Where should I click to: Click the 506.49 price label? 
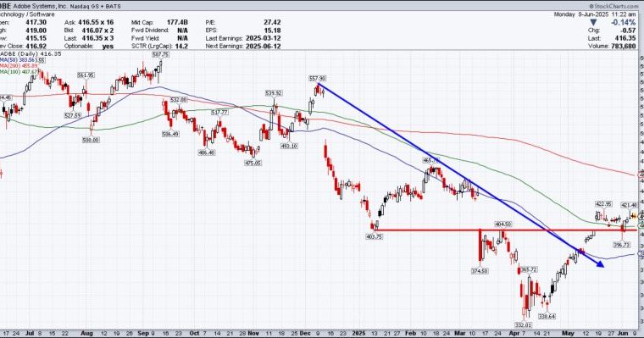[x=170, y=135]
